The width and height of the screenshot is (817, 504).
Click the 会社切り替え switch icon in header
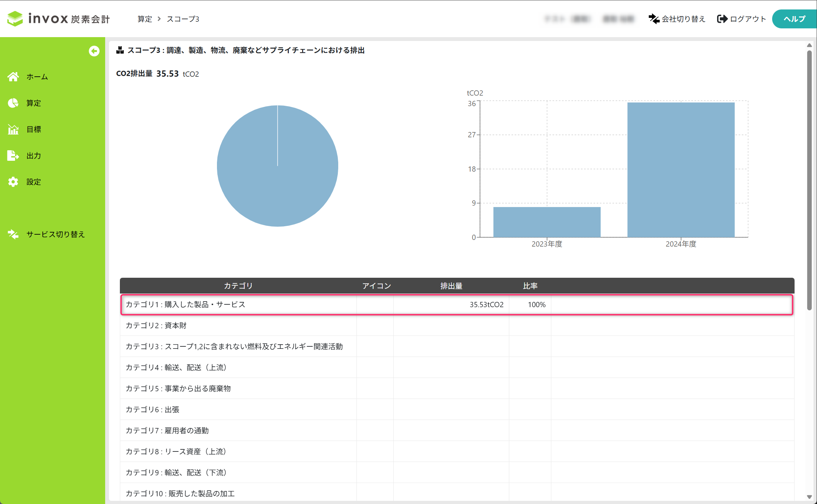654,19
